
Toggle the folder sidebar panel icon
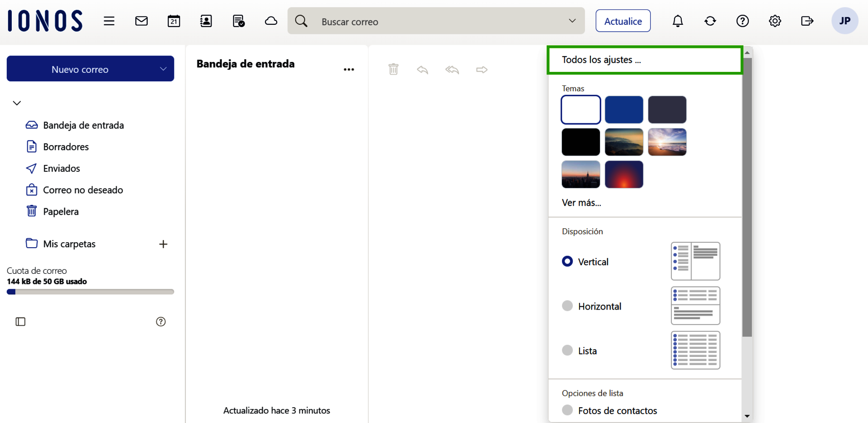click(21, 322)
